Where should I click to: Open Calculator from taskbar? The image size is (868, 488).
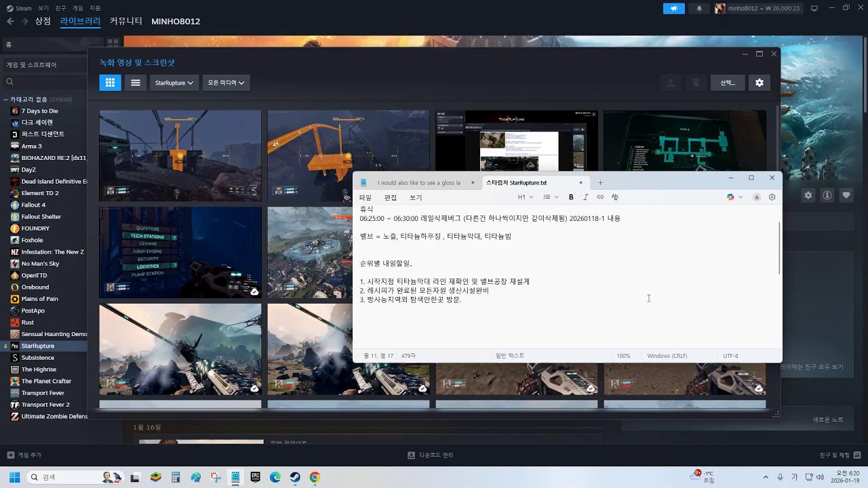176,477
